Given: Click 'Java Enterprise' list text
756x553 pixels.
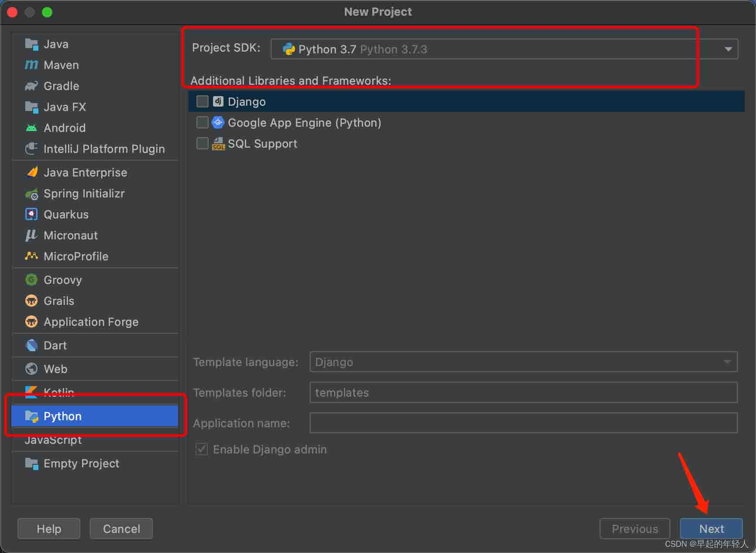Looking at the screenshot, I should (86, 173).
